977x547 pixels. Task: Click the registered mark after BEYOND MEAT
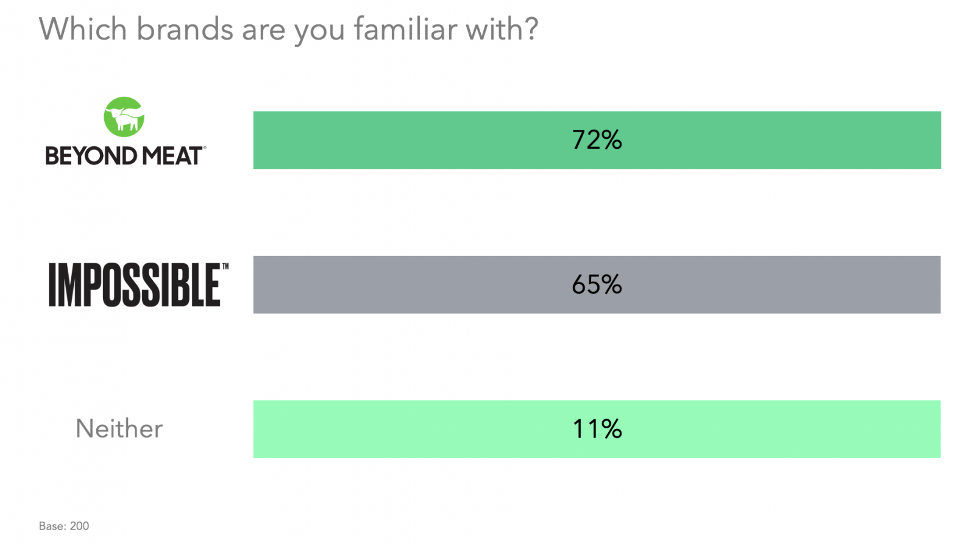[204, 149]
